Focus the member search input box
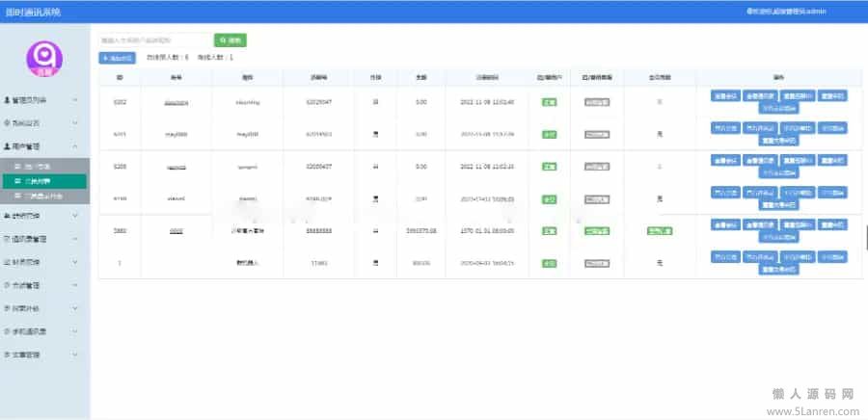Image resolution: width=868 pixels, height=420 pixels. (x=156, y=40)
